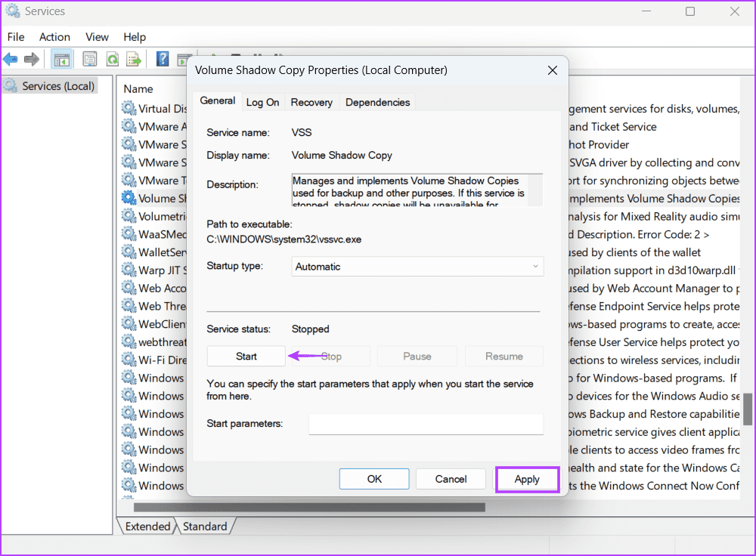Open the Startup type dropdown

coord(417,267)
